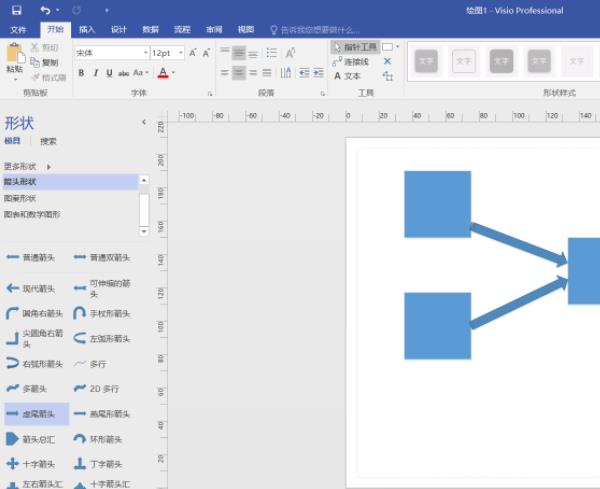This screenshot has height=489, width=600.
Task: Collapse the 形状 shapes pane
Action: coord(144,122)
